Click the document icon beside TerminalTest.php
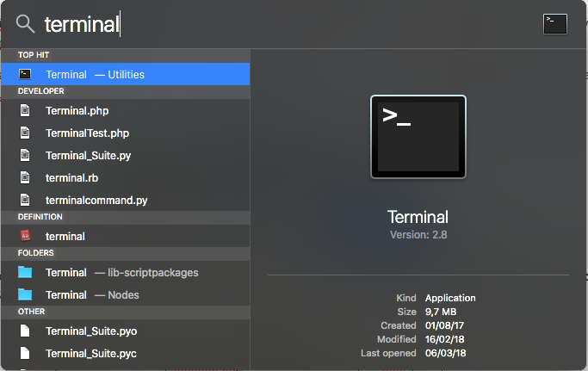 point(25,133)
